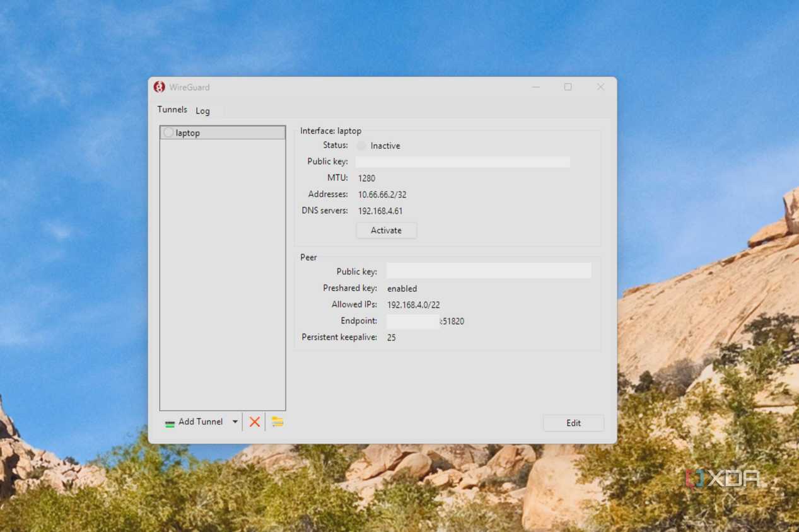This screenshot has height=532, width=799.
Task: Switch to the Log tab
Action: 202,111
